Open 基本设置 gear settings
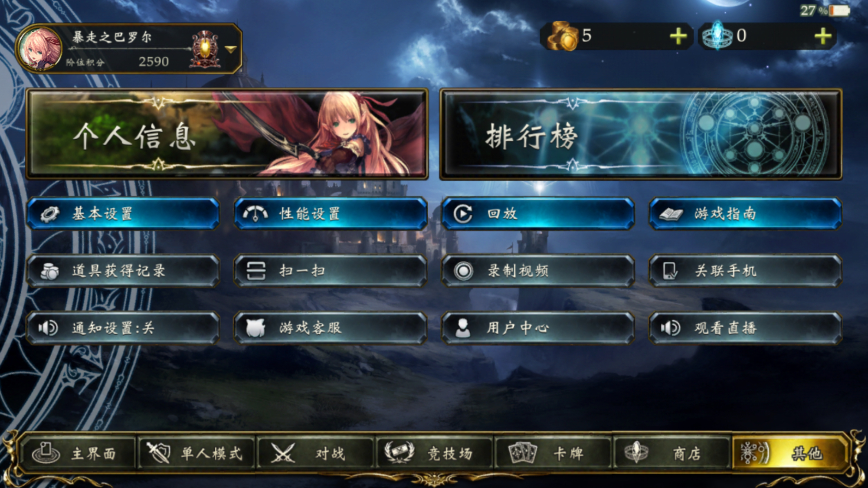Viewport: 868px width, 488px height. (123, 213)
